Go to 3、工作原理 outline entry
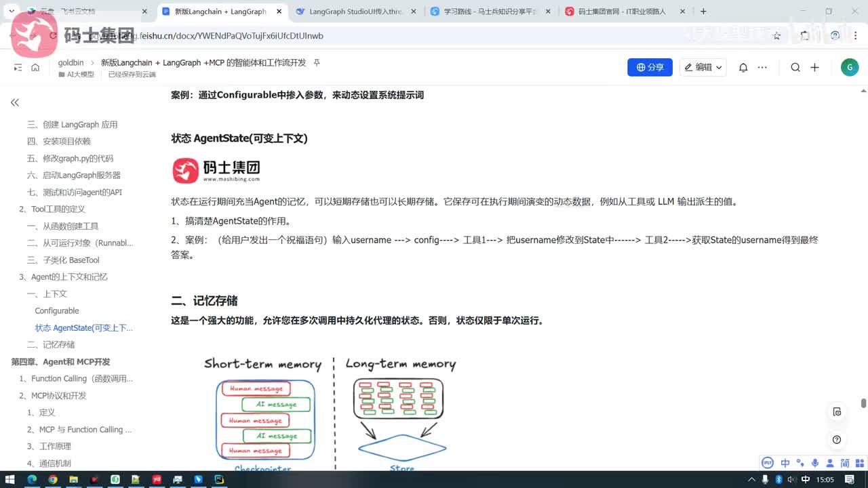The height and width of the screenshot is (488, 868). (49, 447)
